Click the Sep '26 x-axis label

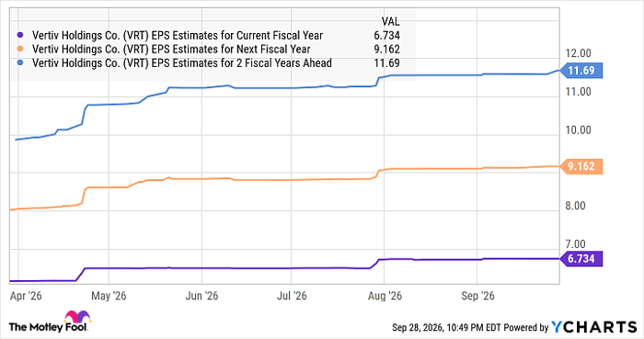coord(477,296)
